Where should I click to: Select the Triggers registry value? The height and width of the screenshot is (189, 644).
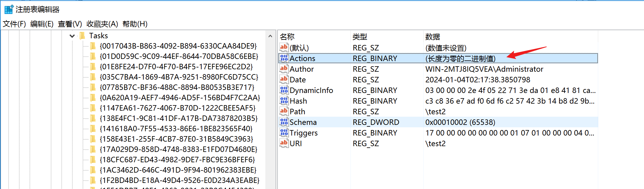tap(304, 133)
